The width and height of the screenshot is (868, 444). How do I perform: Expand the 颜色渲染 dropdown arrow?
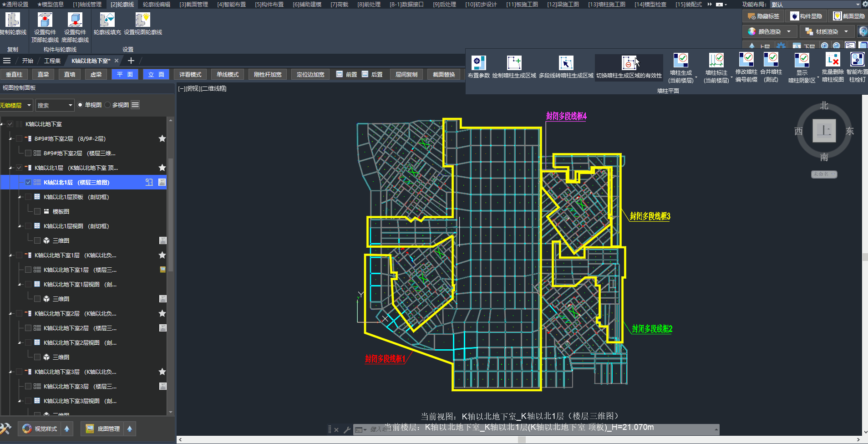point(789,31)
